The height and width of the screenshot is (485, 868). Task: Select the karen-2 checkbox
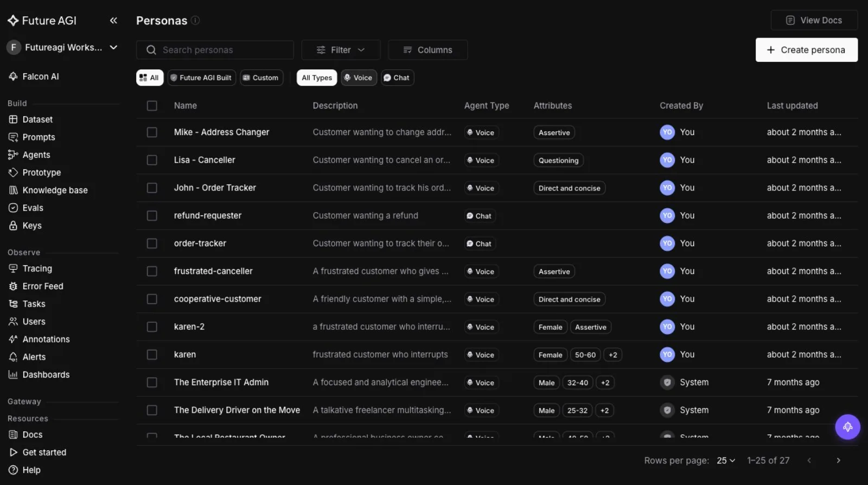click(x=152, y=327)
